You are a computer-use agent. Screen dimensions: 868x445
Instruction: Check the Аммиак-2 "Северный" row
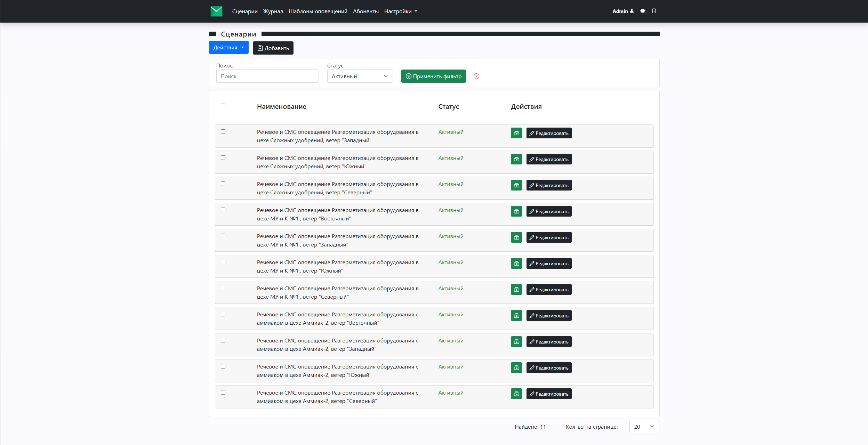coord(223,393)
